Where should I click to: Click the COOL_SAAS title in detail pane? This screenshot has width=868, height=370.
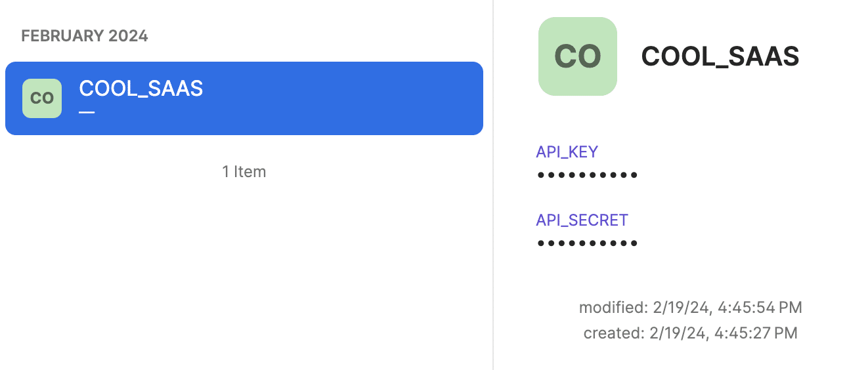[720, 56]
